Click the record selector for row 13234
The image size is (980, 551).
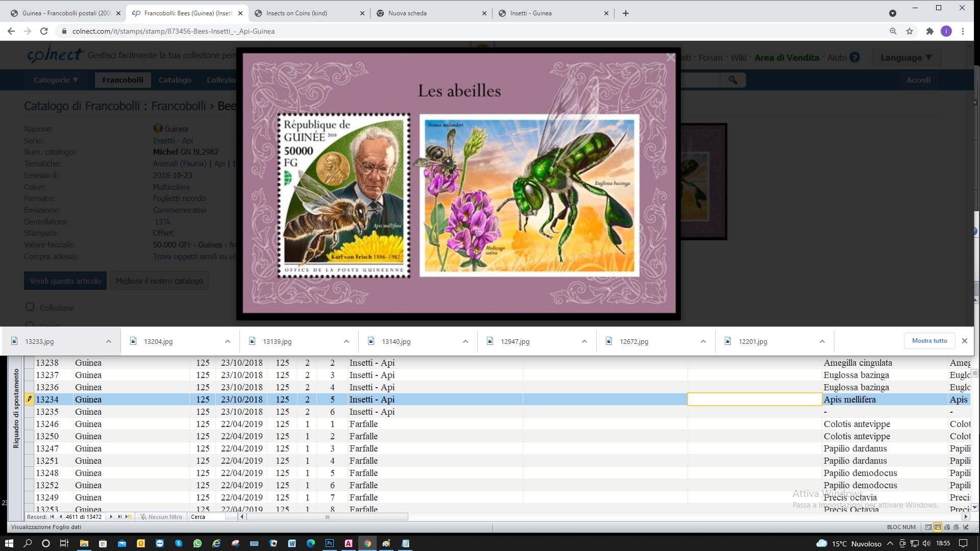click(x=29, y=399)
